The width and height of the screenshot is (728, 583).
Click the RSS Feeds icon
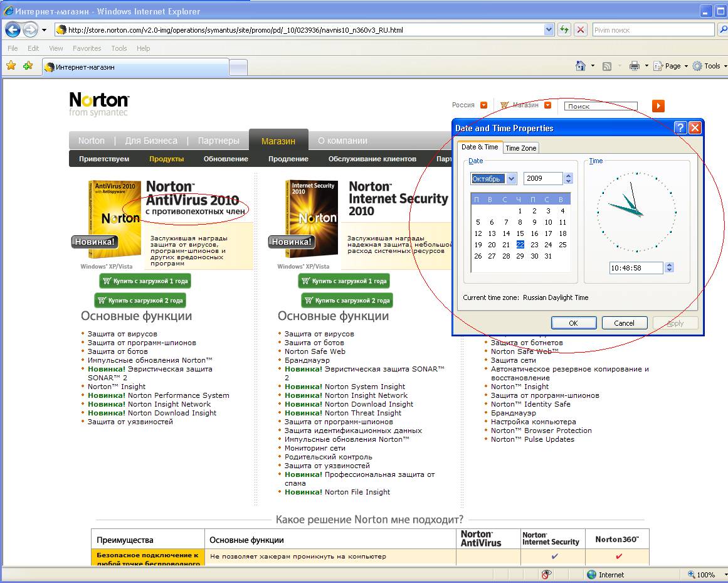tap(607, 67)
